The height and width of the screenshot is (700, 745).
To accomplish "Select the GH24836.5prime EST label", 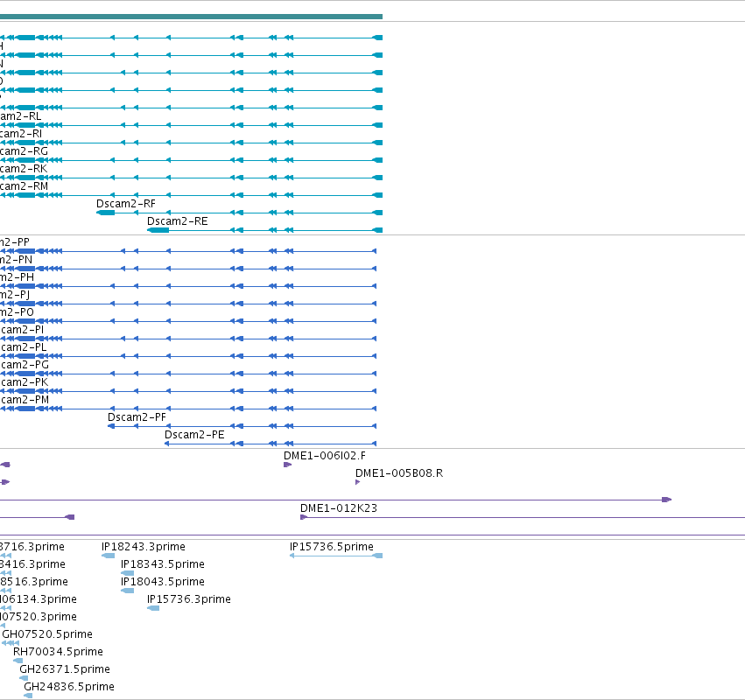I will point(69,687).
